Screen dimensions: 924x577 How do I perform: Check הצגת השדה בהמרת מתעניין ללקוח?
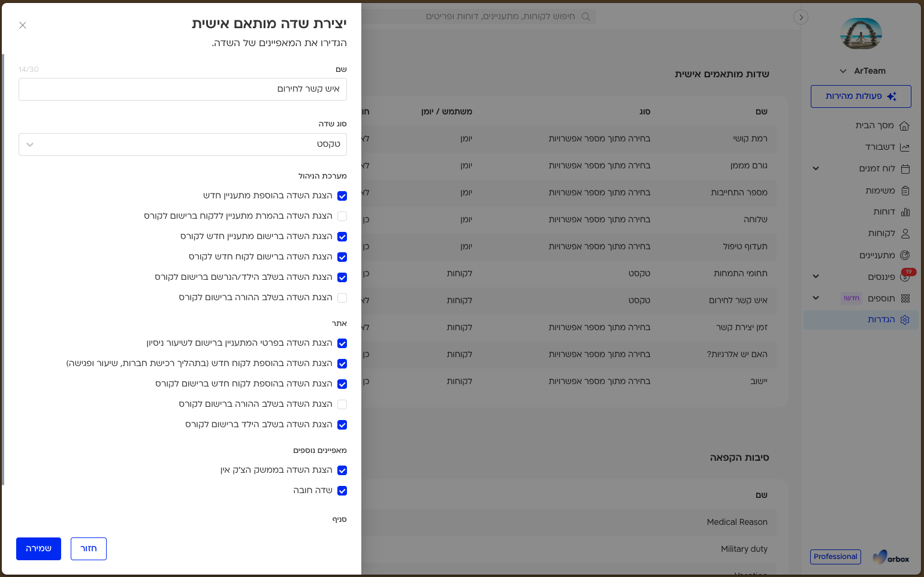342,216
